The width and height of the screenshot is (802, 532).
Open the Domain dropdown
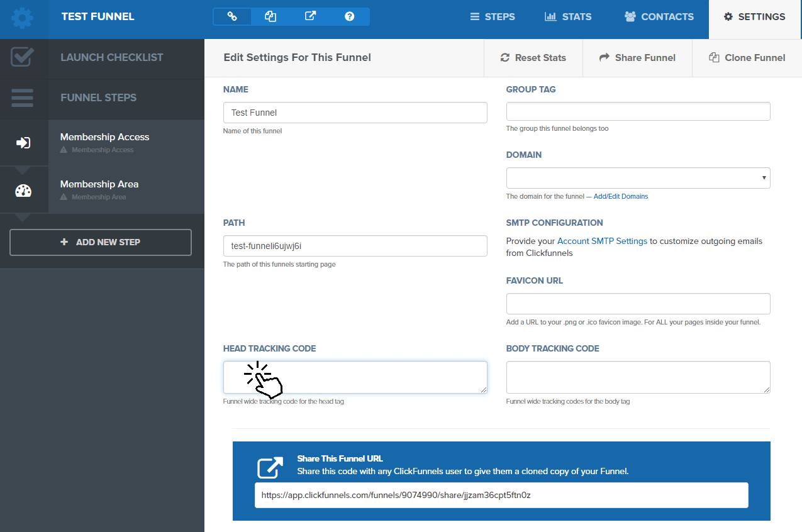[x=638, y=178]
